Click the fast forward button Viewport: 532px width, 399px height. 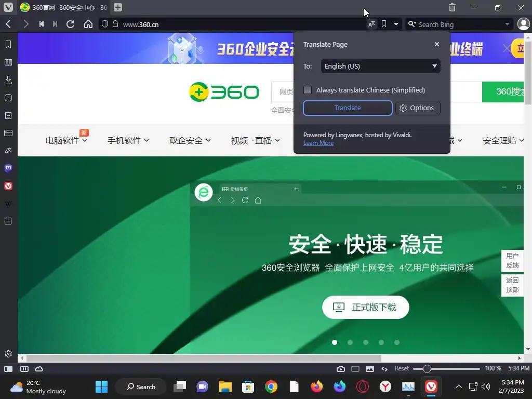pos(55,24)
